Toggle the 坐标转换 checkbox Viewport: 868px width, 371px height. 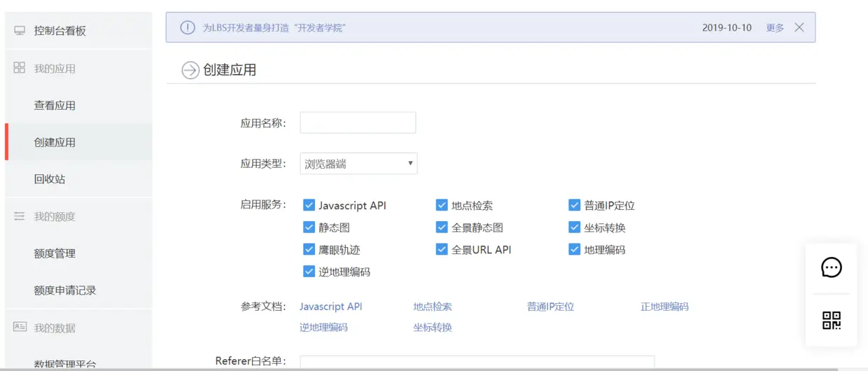point(575,227)
